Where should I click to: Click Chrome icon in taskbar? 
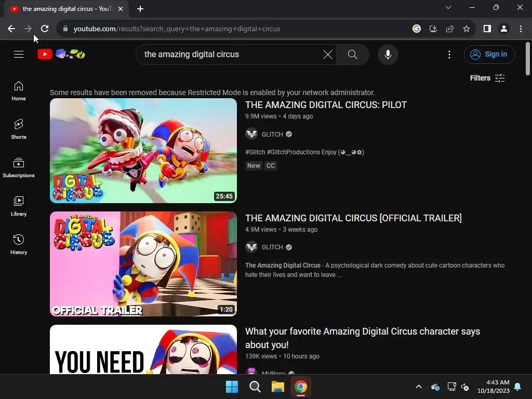click(x=300, y=387)
